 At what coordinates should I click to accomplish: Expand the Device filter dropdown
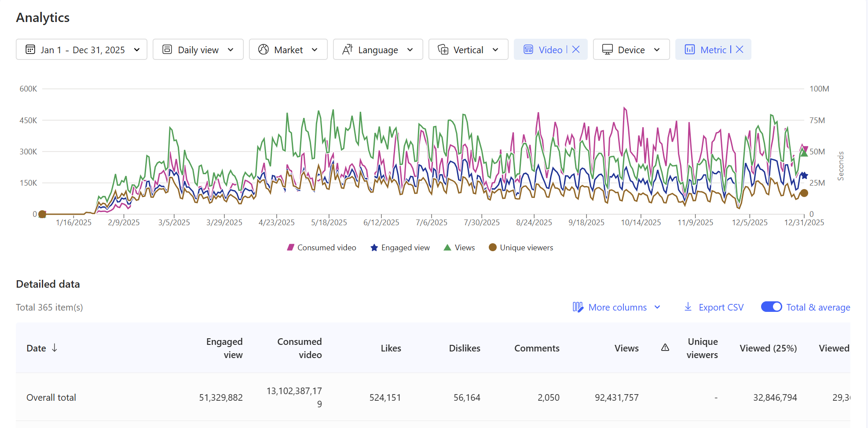[631, 50]
